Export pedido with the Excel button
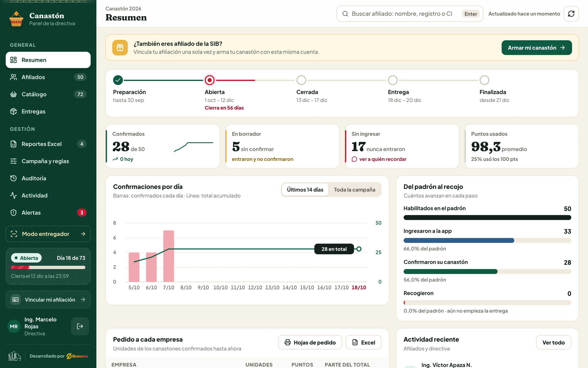The image size is (588, 368). [x=363, y=342]
